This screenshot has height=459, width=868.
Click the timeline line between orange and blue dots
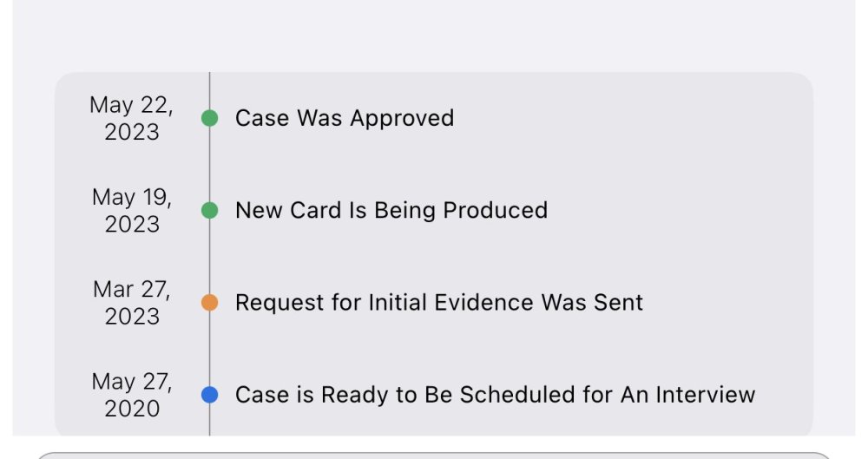(209, 349)
